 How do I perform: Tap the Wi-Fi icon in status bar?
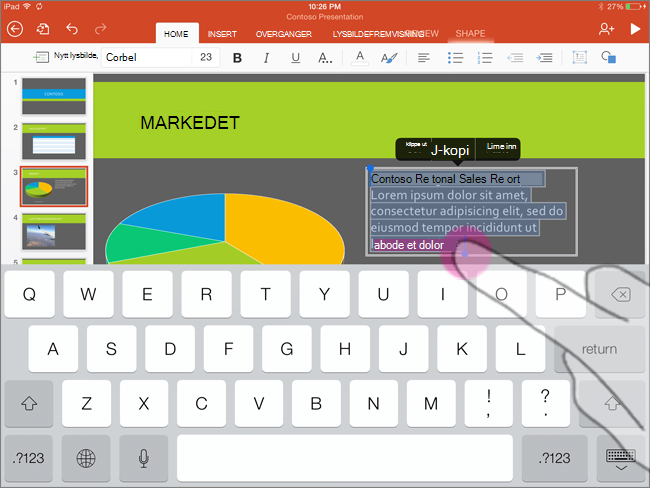pyautogui.click(x=27, y=6)
